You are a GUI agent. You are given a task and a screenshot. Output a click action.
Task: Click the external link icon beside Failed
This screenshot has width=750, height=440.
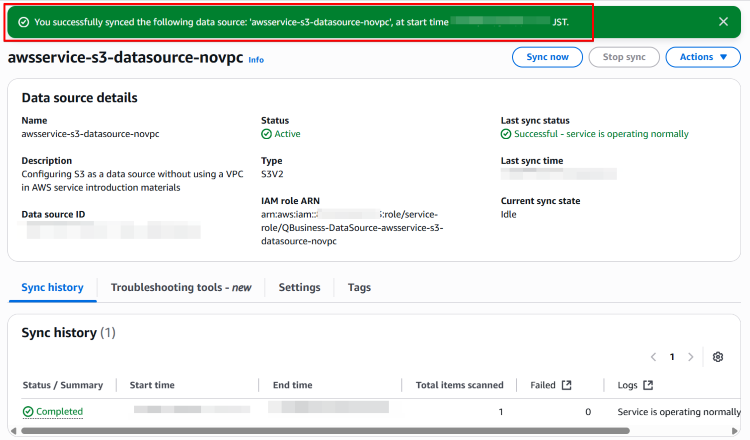pyautogui.click(x=566, y=385)
